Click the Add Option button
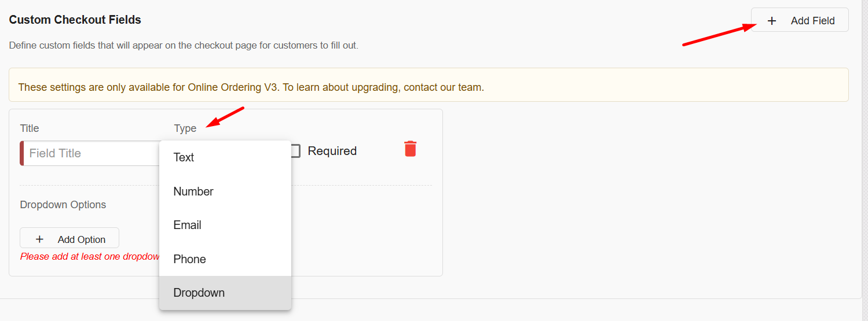 tap(69, 238)
